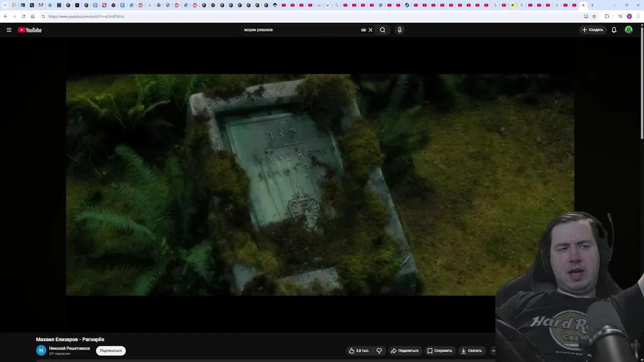Click the browser back arrow

[x=6, y=16]
